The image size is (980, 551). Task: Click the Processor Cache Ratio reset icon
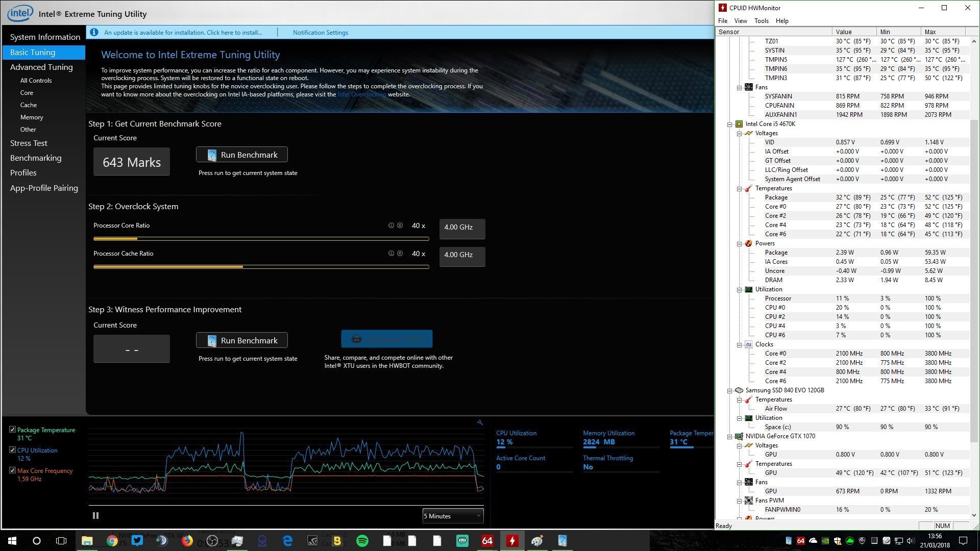400,254
